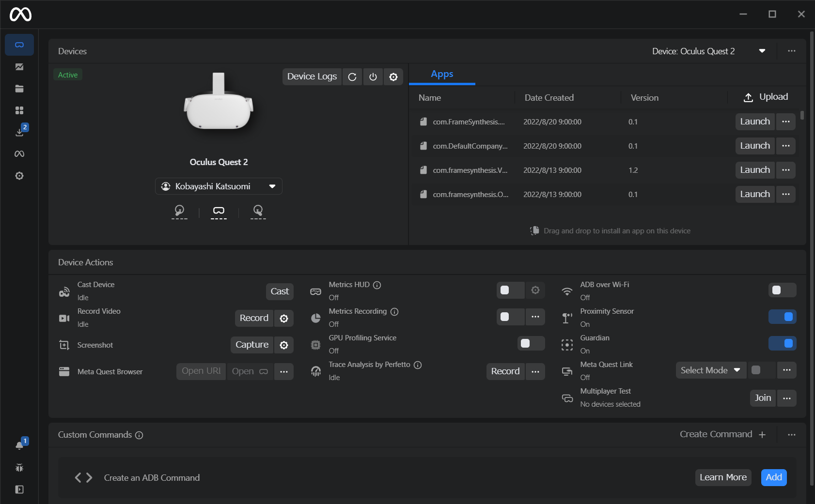Add a new ADB command
The image size is (815, 504).
[774, 477]
